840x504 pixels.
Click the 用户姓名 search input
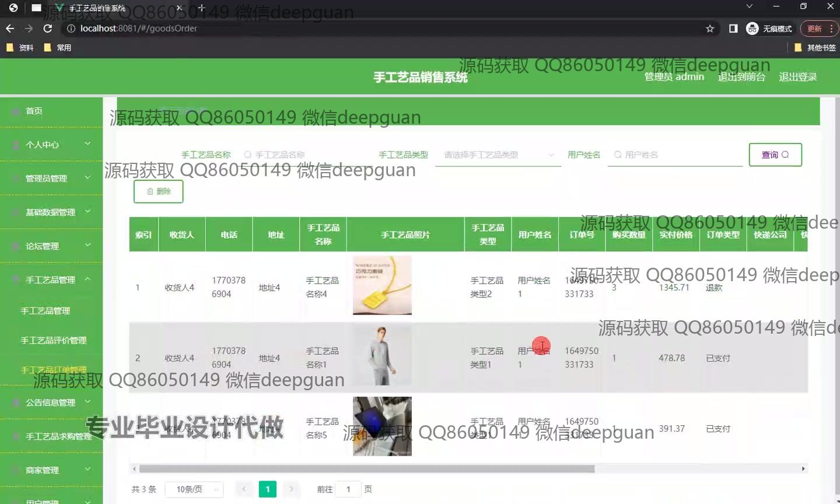675,155
